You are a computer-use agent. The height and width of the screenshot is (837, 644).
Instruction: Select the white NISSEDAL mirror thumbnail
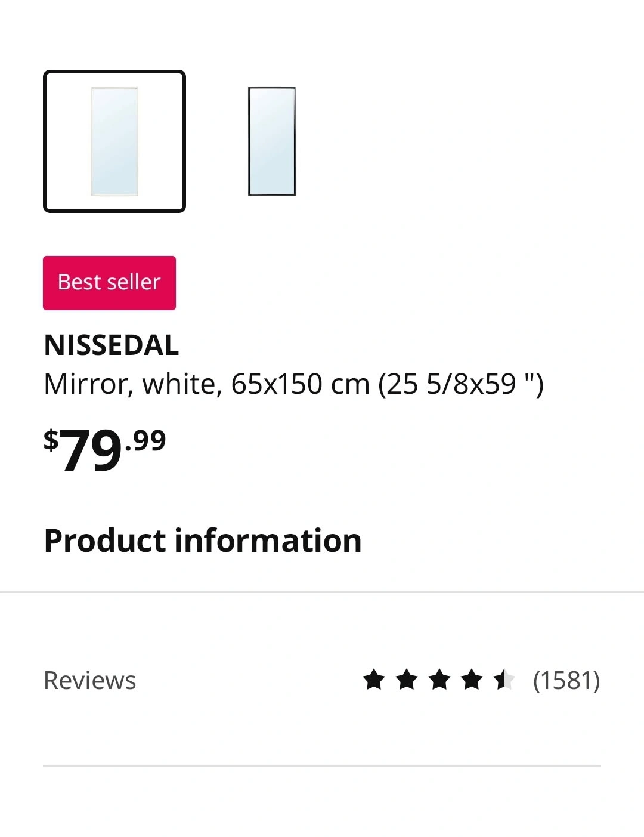coord(114,141)
